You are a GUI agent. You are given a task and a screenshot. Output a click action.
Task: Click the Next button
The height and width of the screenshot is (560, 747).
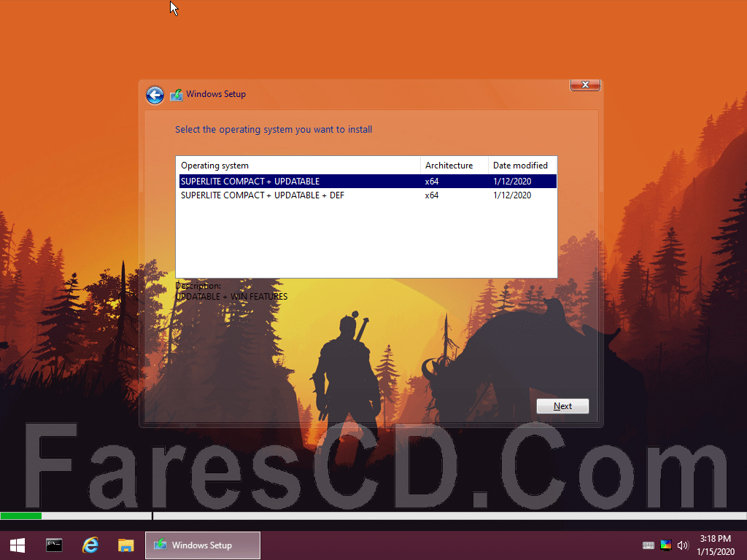562,406
